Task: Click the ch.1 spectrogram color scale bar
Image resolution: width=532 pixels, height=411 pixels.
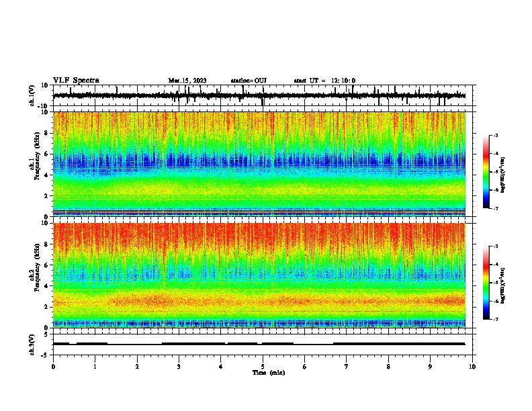Action: click(x=486, y=172)
